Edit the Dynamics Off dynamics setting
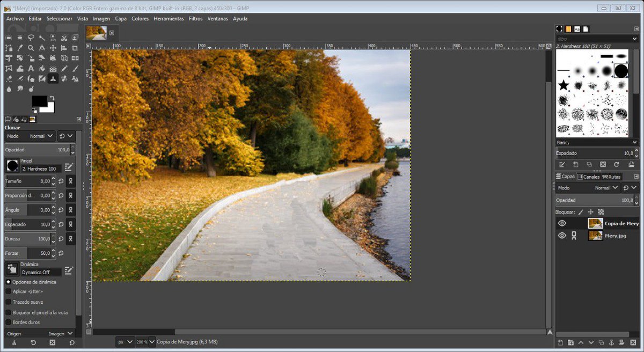The height and width of the screenshot is (352, 644). pyautogui.click(x=69, y=270)
